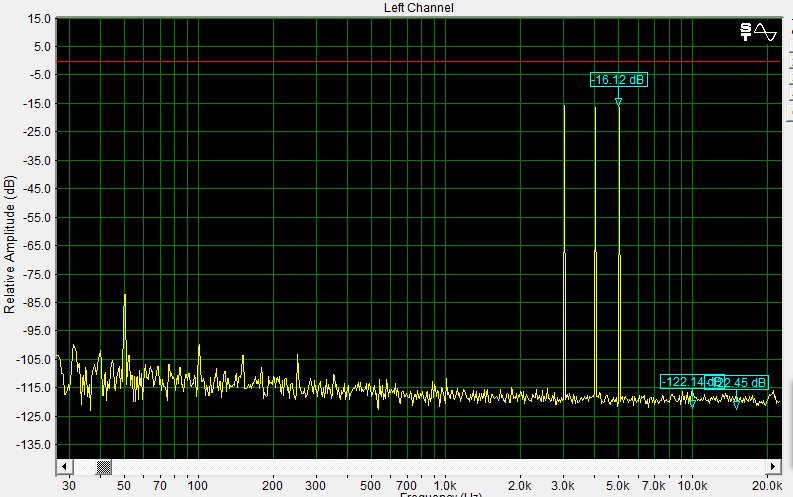Click the horizontal scrollbar thumb

[104, 466]
